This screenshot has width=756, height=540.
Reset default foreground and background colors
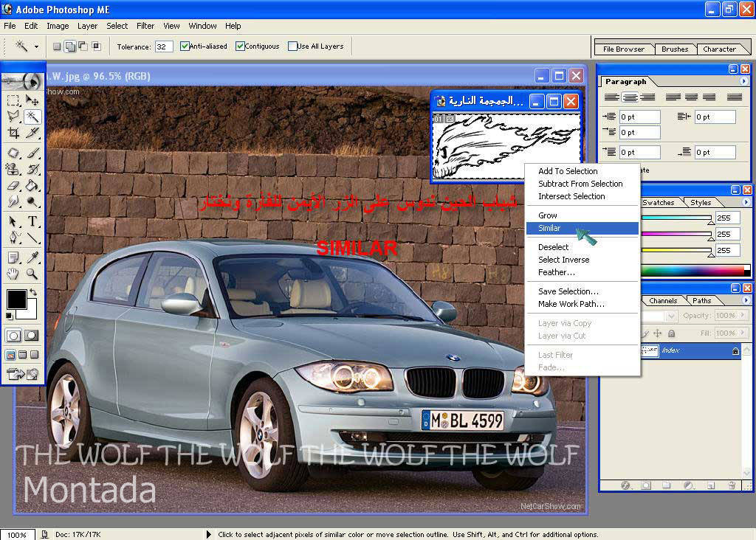point(9,316)
